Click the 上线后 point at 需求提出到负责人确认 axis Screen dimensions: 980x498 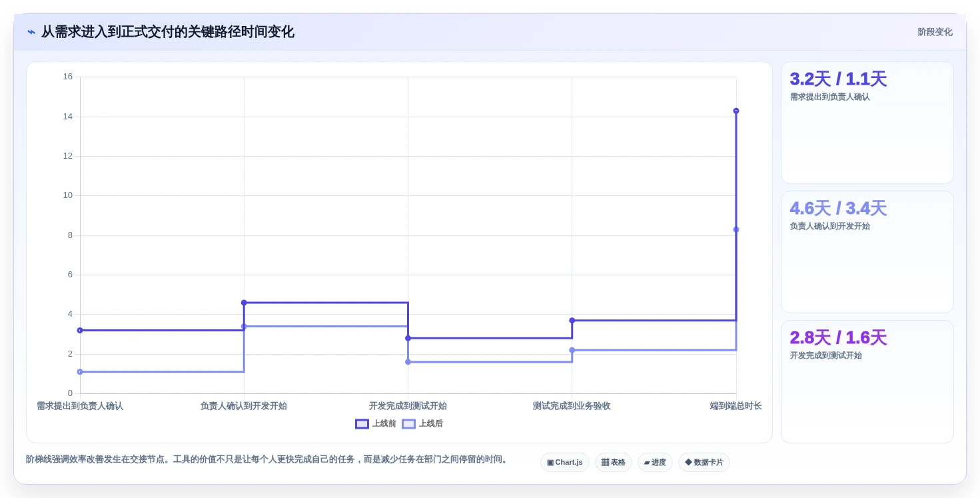tap(80, 372)
